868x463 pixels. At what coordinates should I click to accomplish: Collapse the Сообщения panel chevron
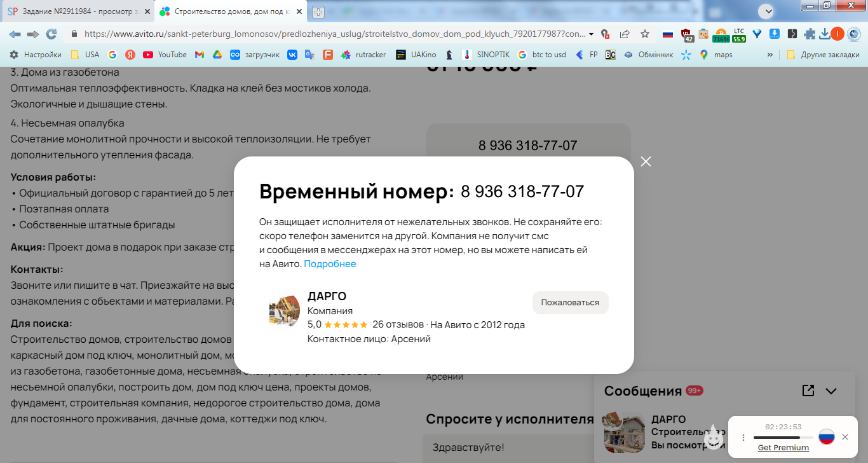[831, 391]
